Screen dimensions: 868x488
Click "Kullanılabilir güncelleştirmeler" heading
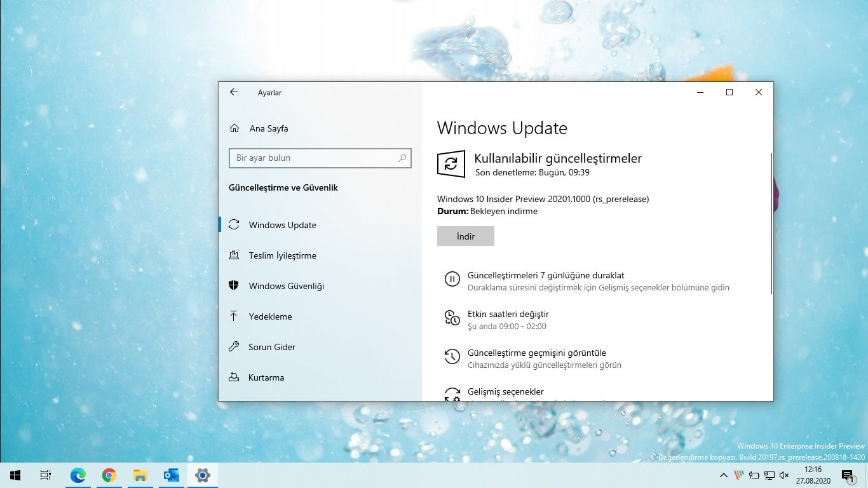pos(558,158)
